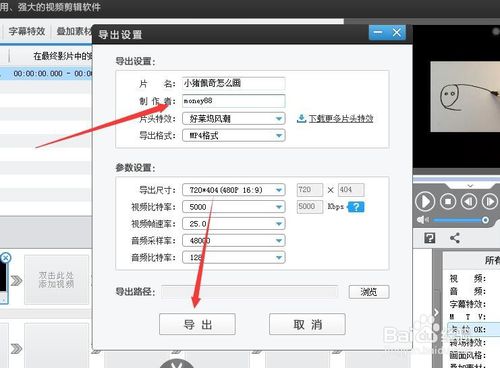Click the 取消 button
Screen dimensions: 500x368
coord(307,324)
